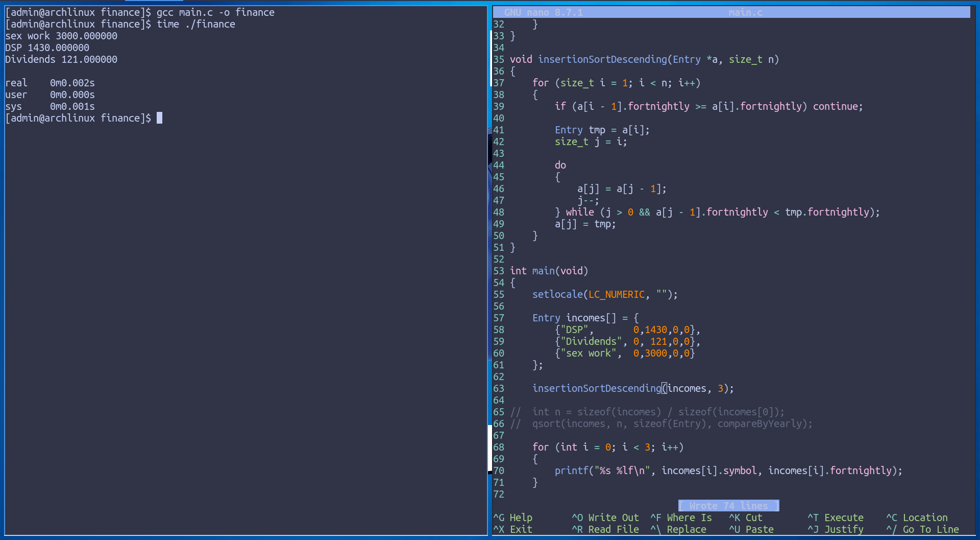The height and width of the screenshot is (540, 980).
Task: Click the "user 0m0.000s" timing line
Action: click(50, 95)
